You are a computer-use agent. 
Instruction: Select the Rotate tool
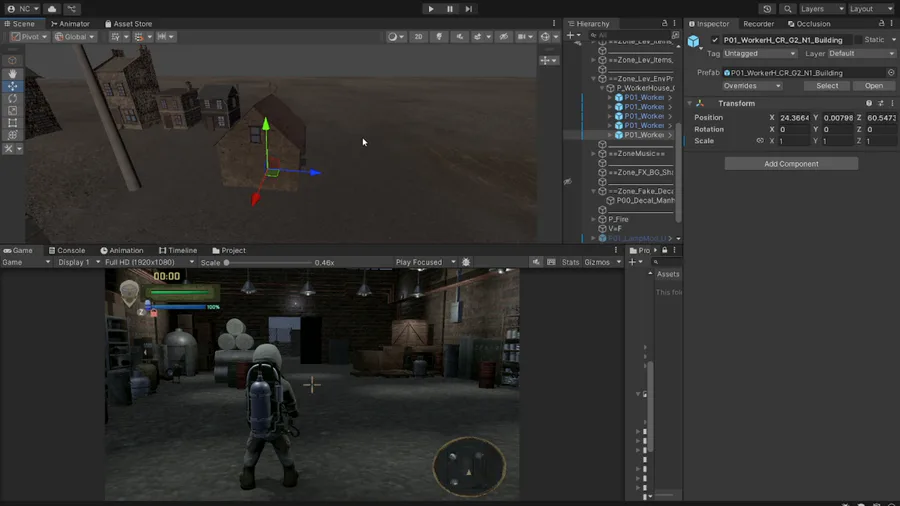tap(12, 98)
